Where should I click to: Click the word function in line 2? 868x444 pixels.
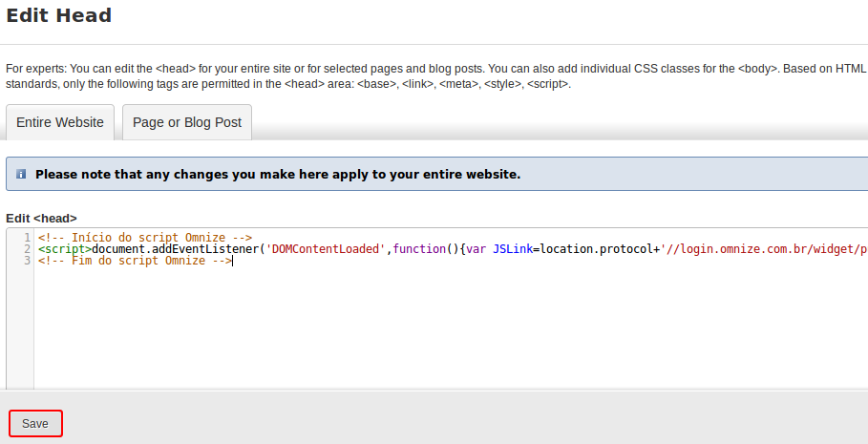click(419, 249)
